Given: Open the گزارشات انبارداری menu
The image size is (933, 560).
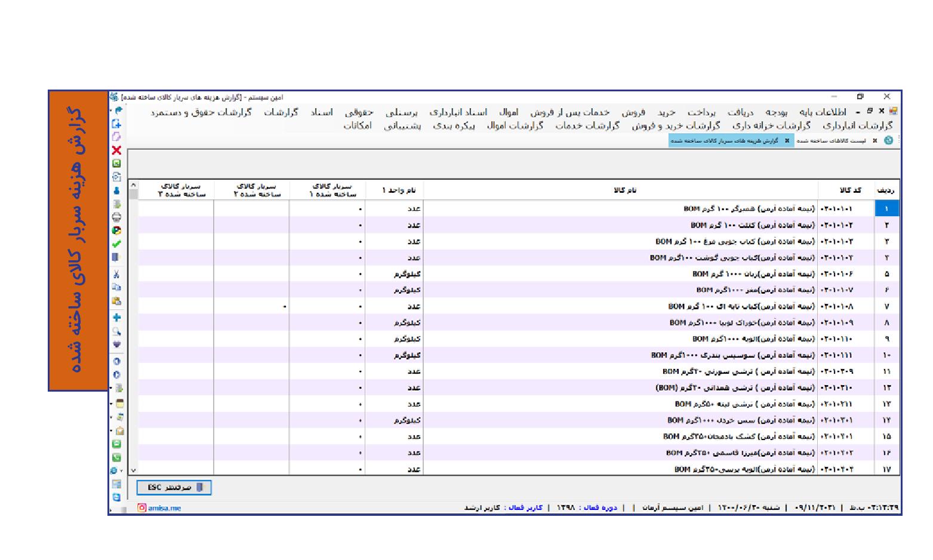Looking at the screenshot, I should coord(857,125).
